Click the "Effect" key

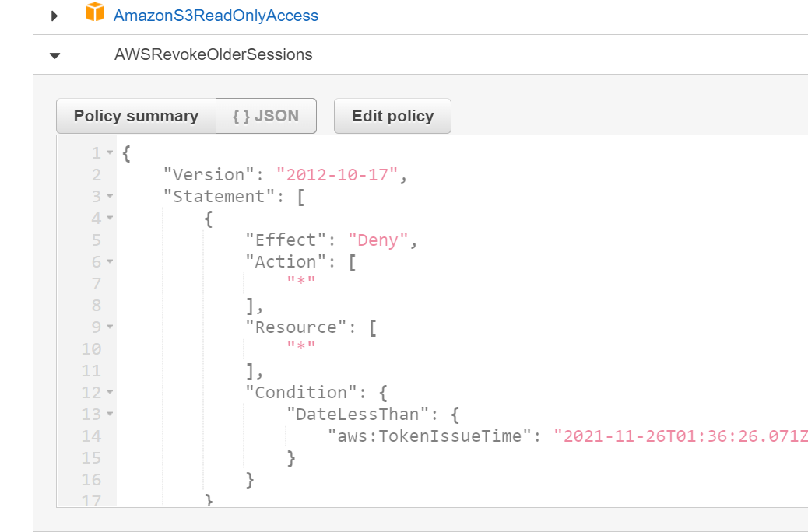pos(286,240)
